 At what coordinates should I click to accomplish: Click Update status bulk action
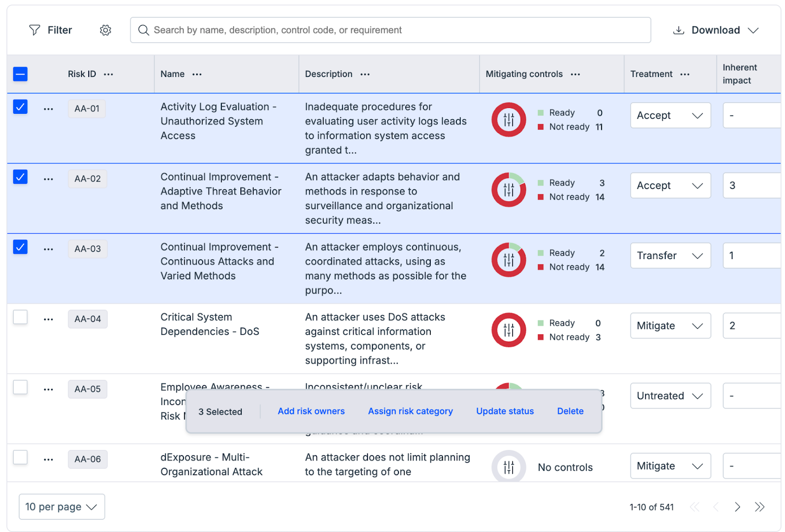pos(505,411)
